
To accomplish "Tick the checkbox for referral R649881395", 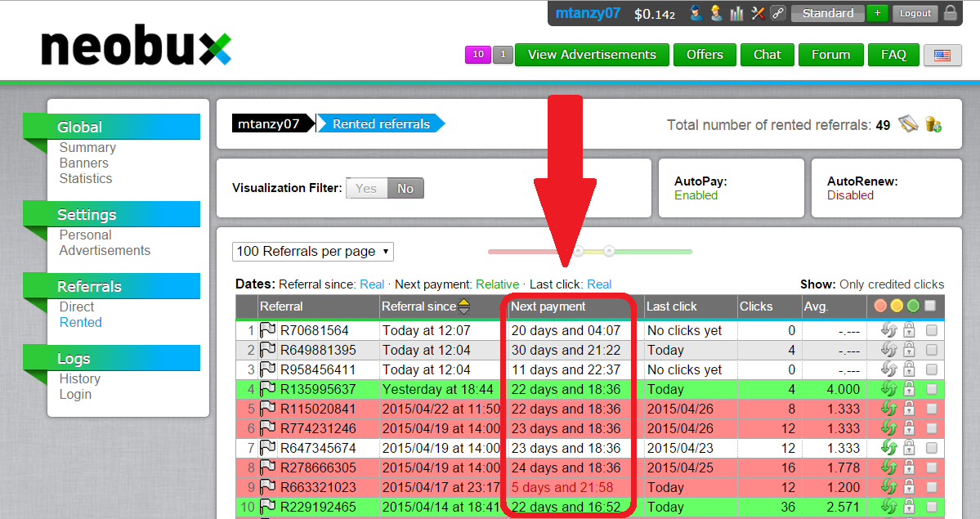I will click(x=931, y=350).
